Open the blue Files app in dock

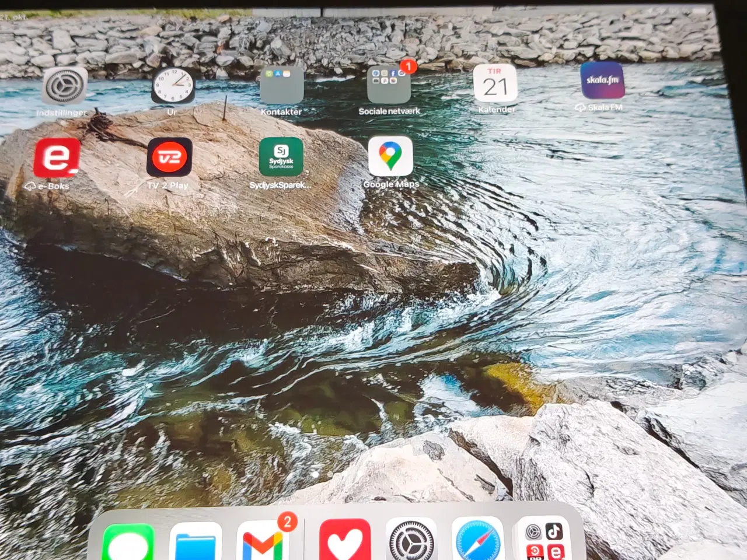tap(196, 542)
